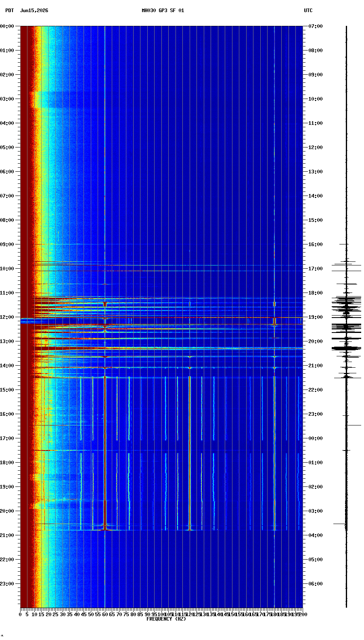Click the 14:00 label on UTC axis

[x=316, y=196]
